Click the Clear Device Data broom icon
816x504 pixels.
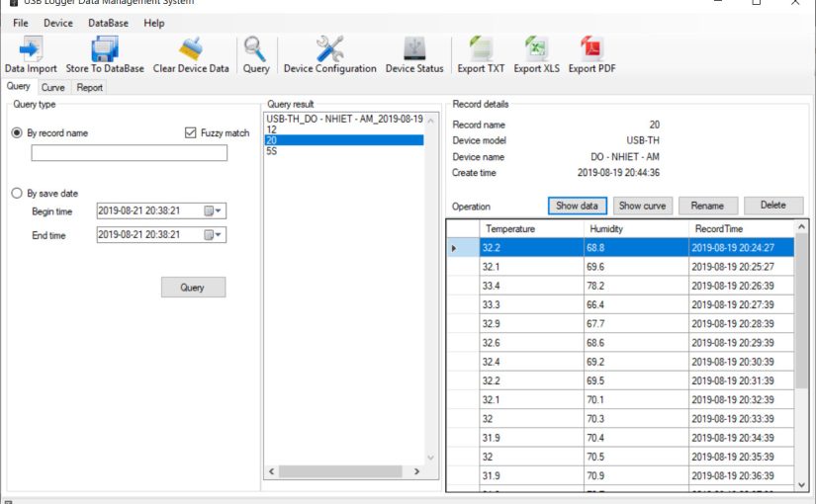pyautogui.click(x=191, y=49)
